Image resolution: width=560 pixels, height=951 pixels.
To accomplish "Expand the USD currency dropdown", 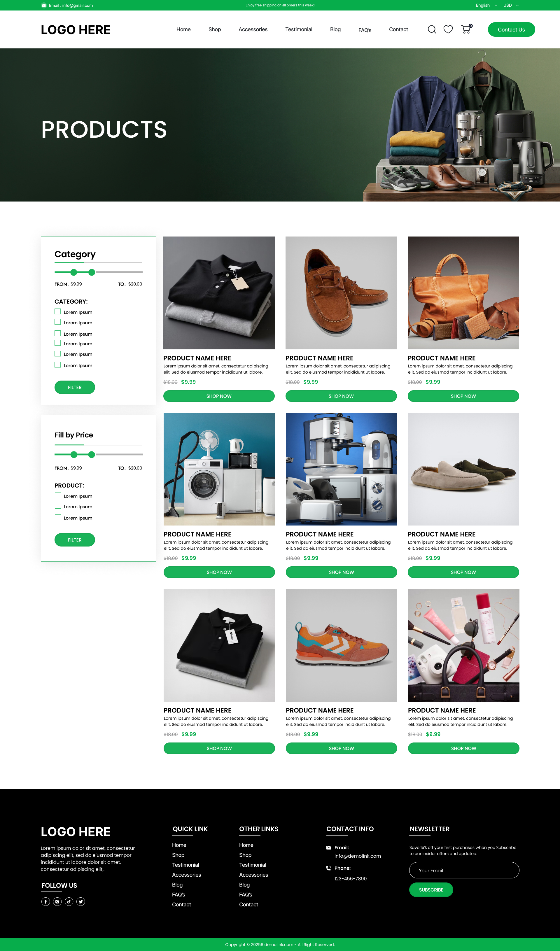I will point(511,5).
